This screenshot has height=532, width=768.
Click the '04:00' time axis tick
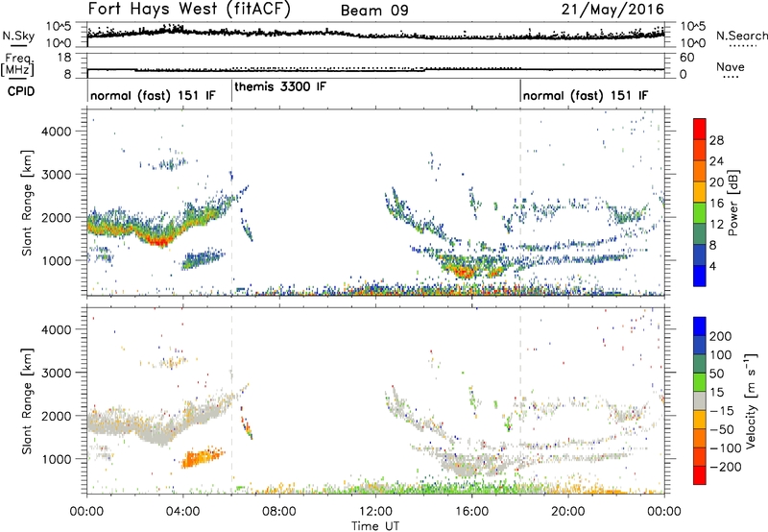pos(182,512)
